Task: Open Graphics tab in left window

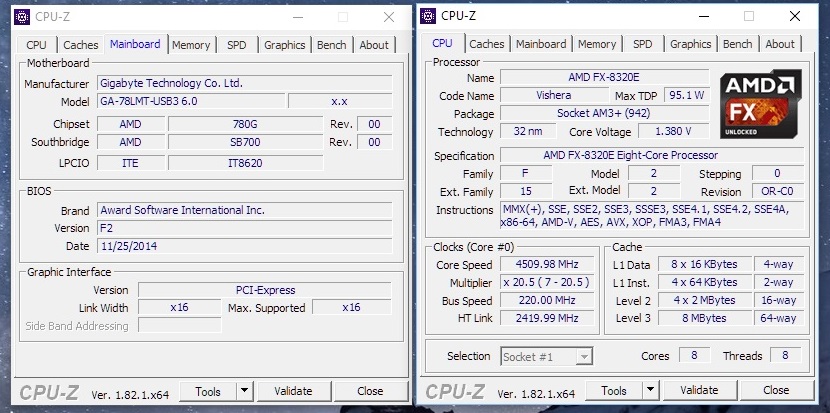Action: coord(285,45)
